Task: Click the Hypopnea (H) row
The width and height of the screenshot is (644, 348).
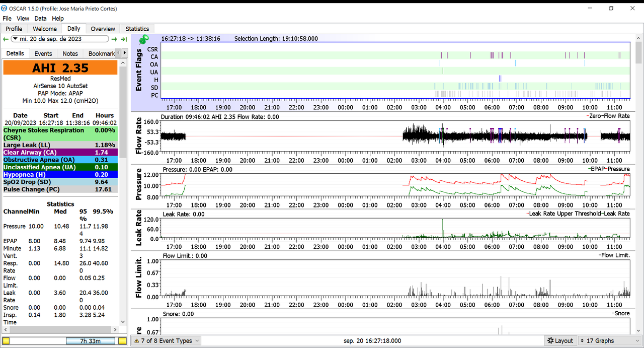Action: tap(60, 174)
